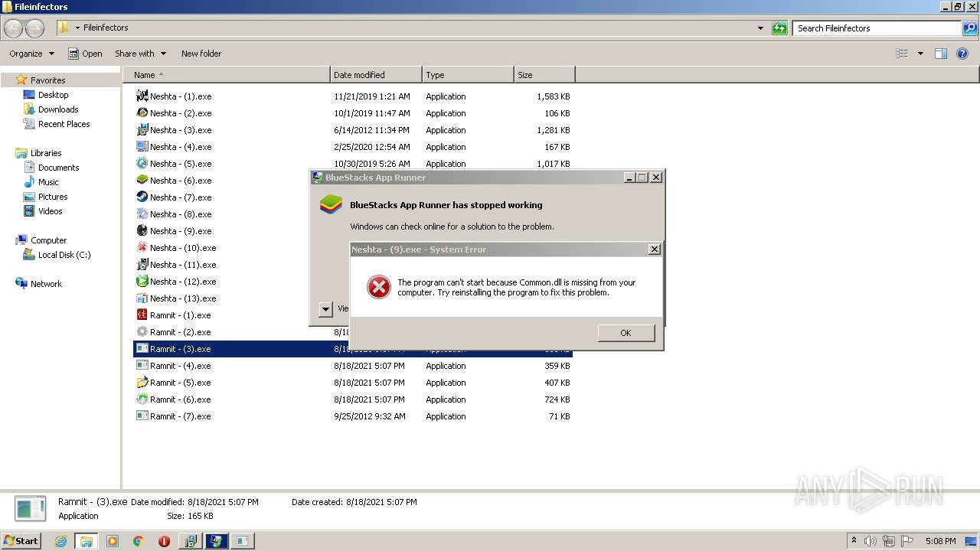This screenshot has width=980, height=551.
Task: Open the volume speaker tray icon
Action: 871,541
